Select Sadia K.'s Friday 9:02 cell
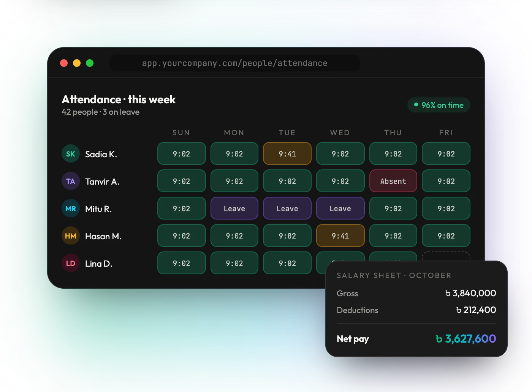Image resolution: width=532 pixels, height=392 pixels. pos(446,153)
